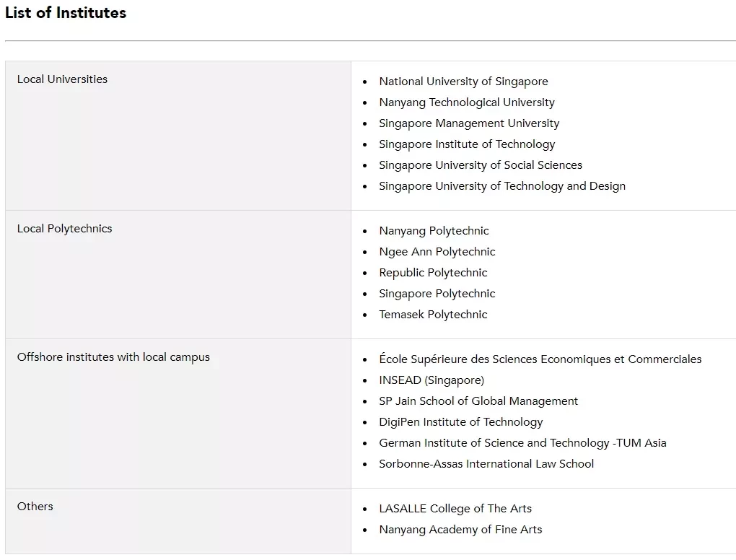Click Singapore Institute of Technology entry

coord(467,144)
